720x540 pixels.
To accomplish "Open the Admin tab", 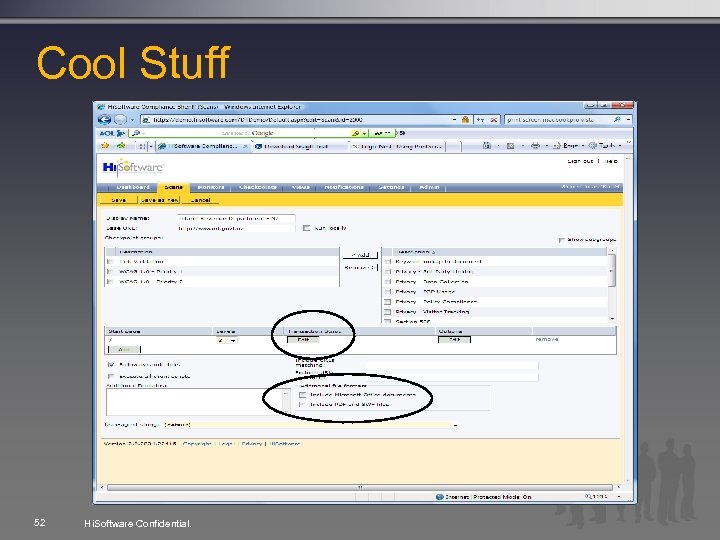I will [429, 187].
